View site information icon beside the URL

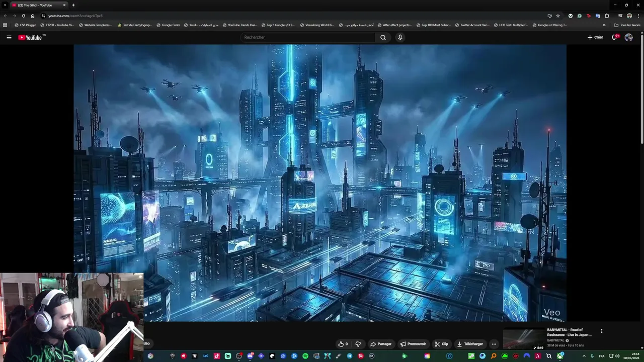coord(43,16)
